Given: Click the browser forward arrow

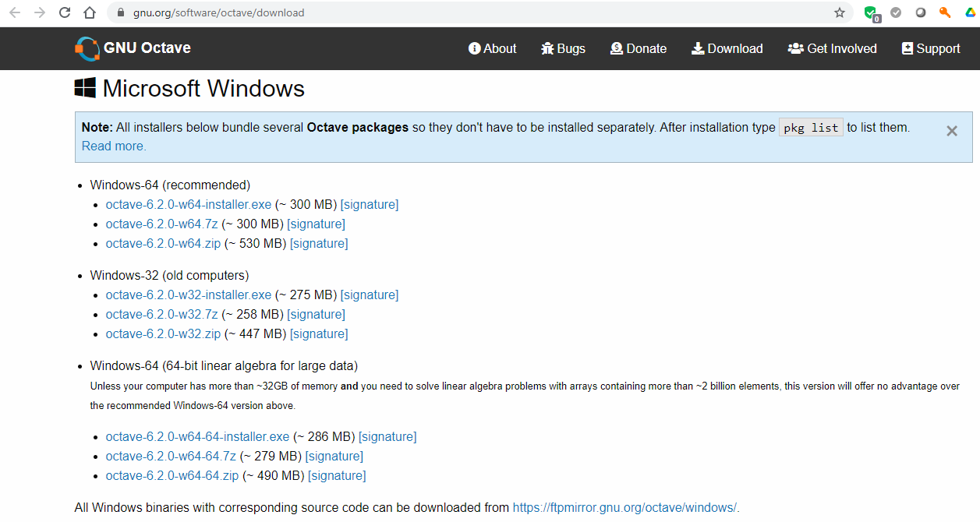Looking at the screenshot, I should point(40,12).
